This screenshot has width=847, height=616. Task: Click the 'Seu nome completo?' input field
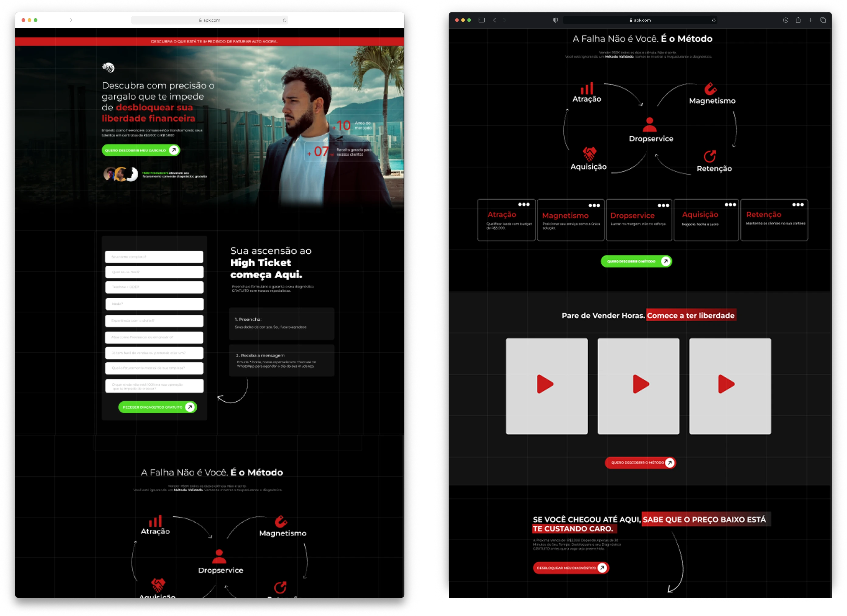(154, 257)
